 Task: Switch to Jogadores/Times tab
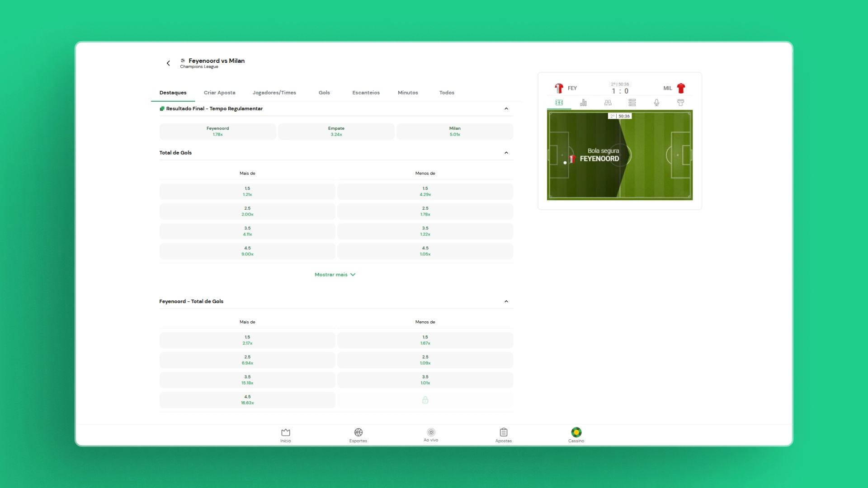274,93
